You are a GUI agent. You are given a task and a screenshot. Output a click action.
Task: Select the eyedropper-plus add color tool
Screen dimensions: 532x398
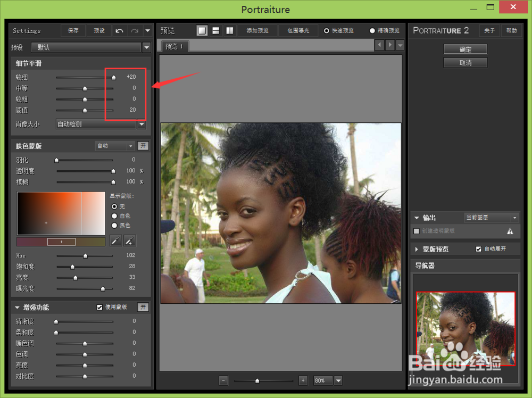coord(129,241)
